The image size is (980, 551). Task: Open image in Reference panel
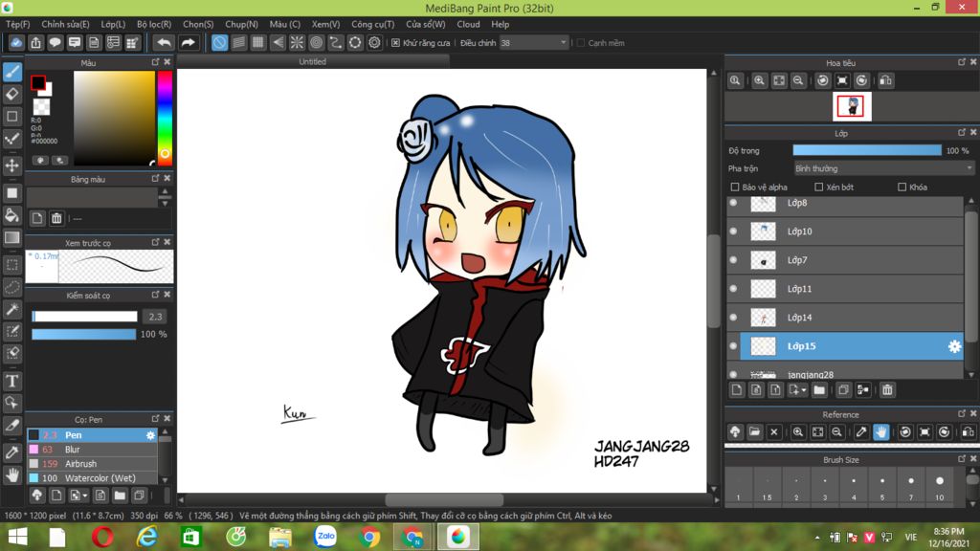[754, 432]
